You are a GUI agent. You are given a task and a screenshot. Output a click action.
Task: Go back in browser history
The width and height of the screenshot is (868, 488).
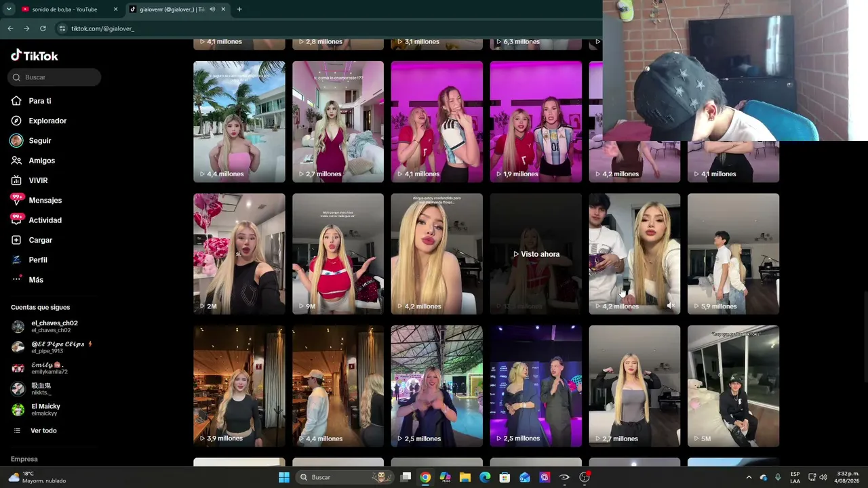(10, 28)
